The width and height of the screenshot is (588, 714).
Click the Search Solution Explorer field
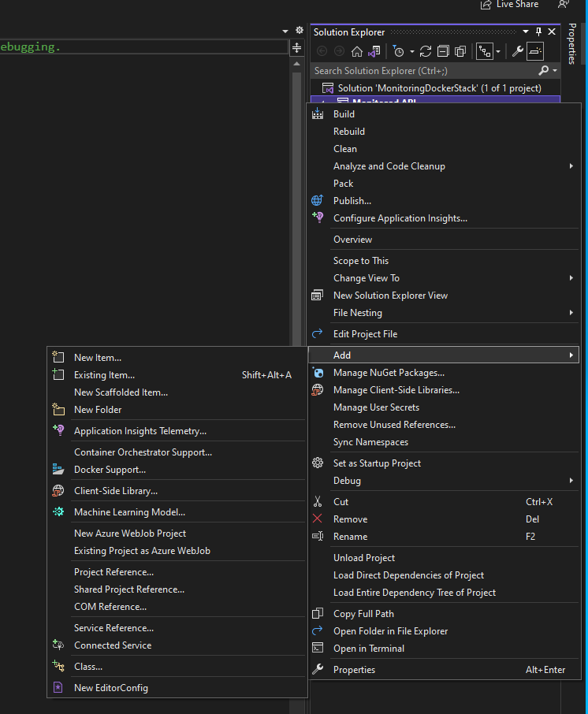(425, 71)
